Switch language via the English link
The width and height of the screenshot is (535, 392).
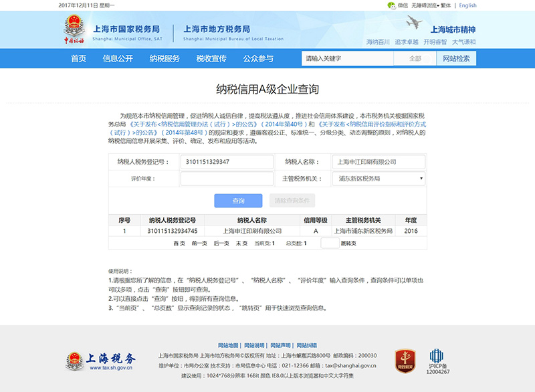coord(468,5)
